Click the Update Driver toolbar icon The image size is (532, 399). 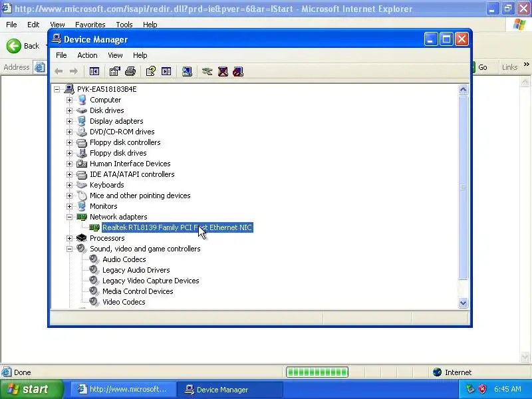pos(207,71)
